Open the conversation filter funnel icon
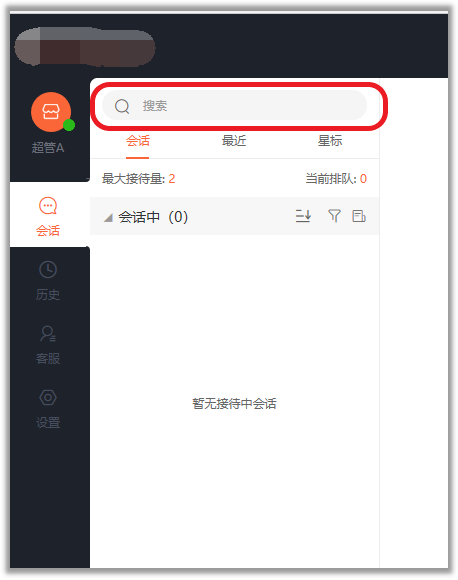The height and width of the screenshot is (580, 458). click(334, 216)
